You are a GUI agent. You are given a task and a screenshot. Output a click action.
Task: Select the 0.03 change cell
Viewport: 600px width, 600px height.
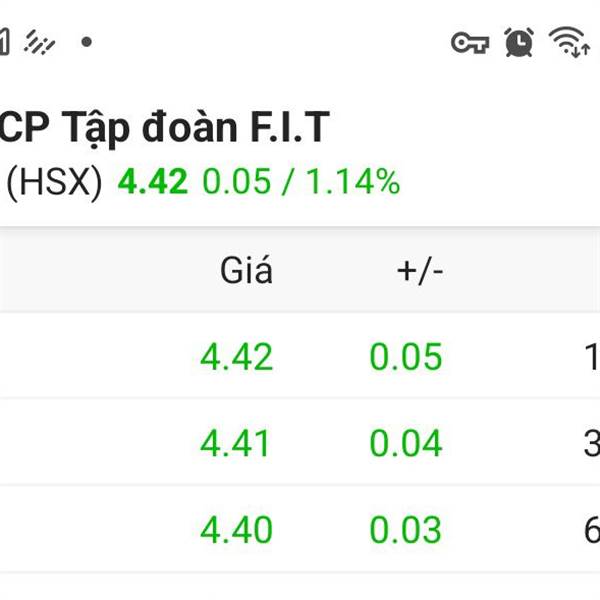click(406, 530)
